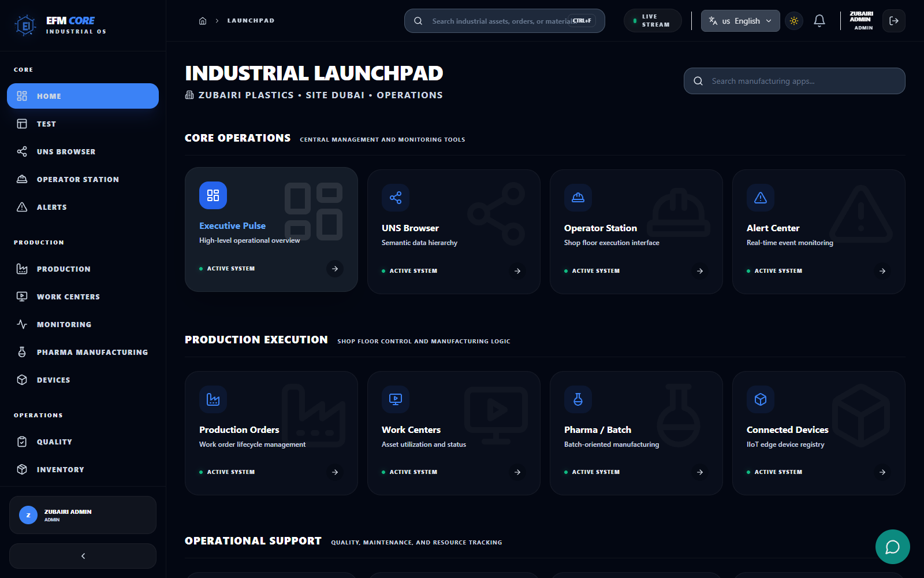Focus the Search manufacturing apps field
Screen dimensions: 924x578
click(x=803, y=81)
